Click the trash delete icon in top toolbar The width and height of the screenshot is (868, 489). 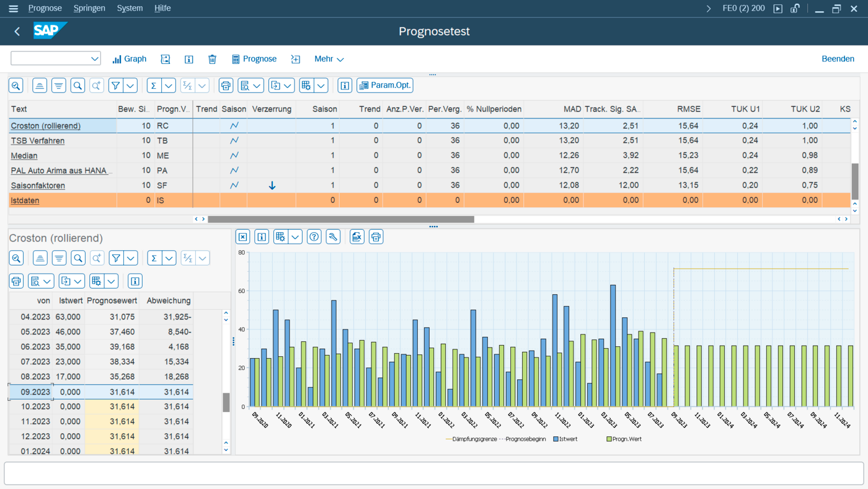click(212, 59)
